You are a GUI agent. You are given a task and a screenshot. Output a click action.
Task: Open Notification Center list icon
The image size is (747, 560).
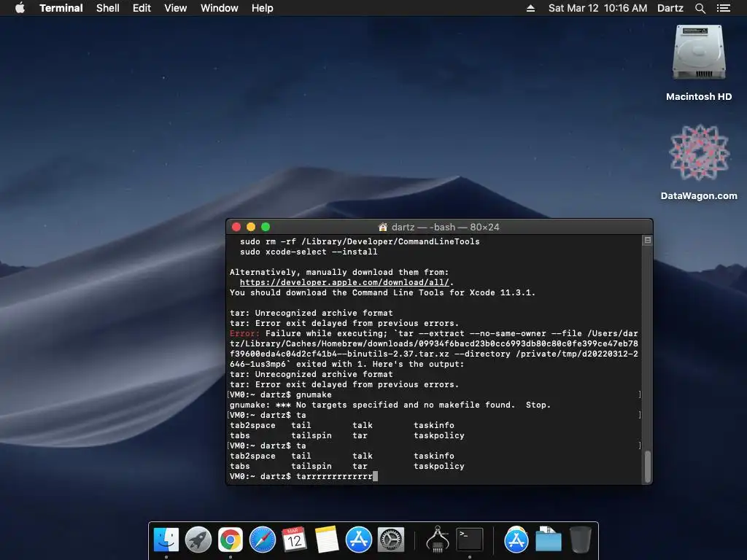click(723, 8)
